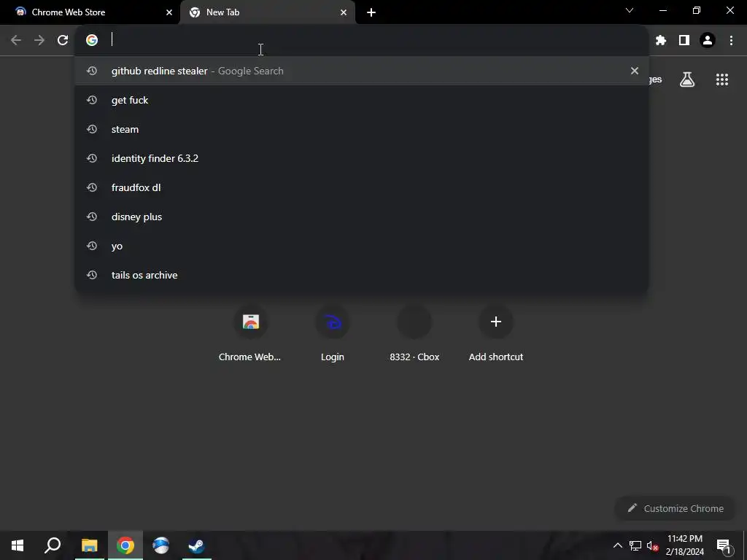This screenshot has width=747, height=560.
Task: Open a new tab with plus button
Action: 371,12
